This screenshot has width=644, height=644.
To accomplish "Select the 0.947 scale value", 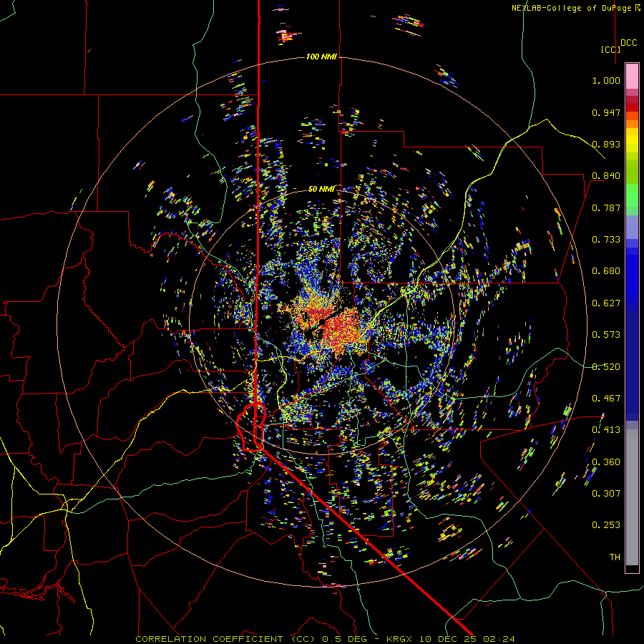I will (606, 112).
